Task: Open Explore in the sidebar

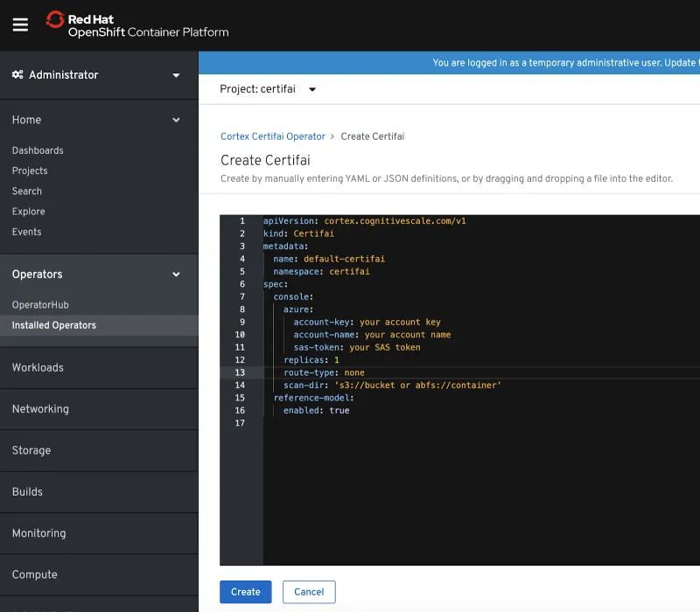Action: point(29,212)
